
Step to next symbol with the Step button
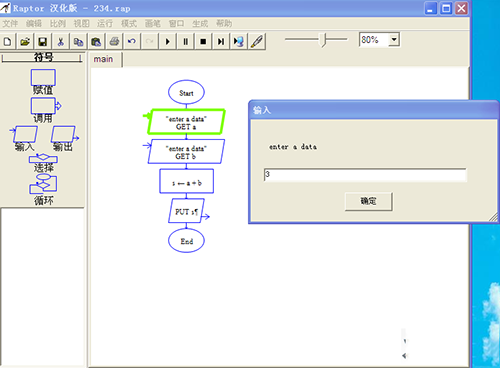[221, 42]
